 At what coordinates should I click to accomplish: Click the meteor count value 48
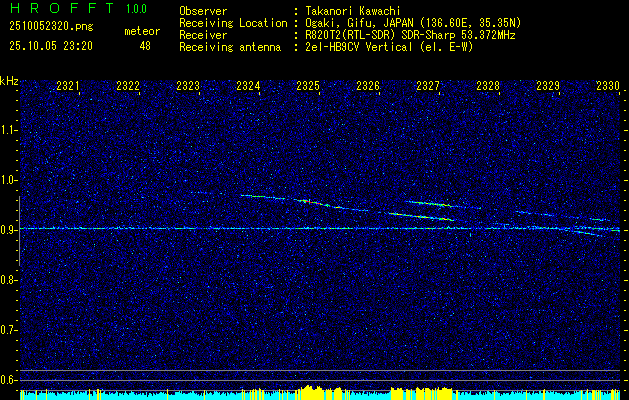coord(145,46)
